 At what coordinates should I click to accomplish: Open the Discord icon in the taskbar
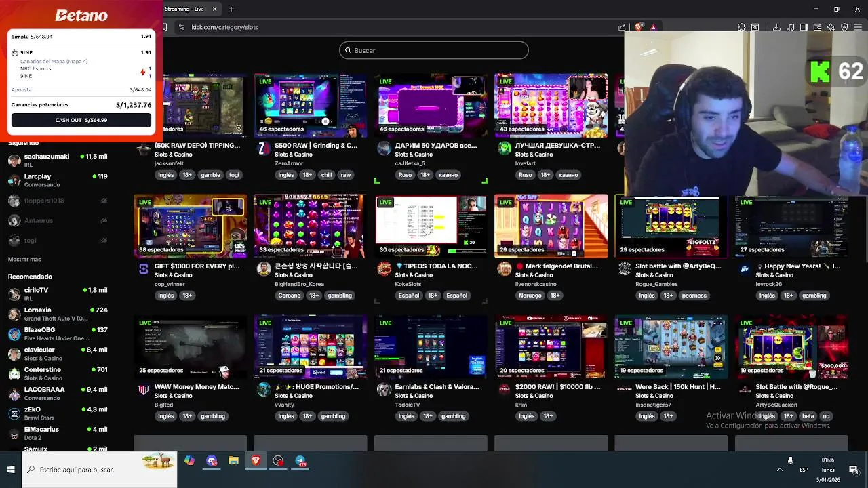[212, 461]
